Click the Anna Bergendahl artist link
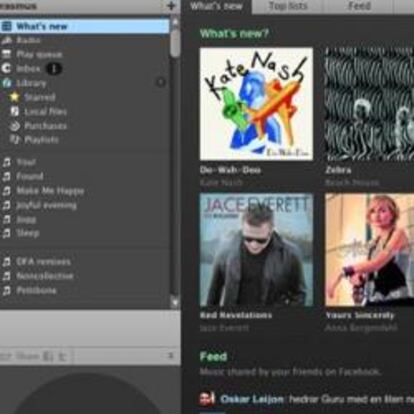Viewport: 414px width, 414px height. pos(361,328)
